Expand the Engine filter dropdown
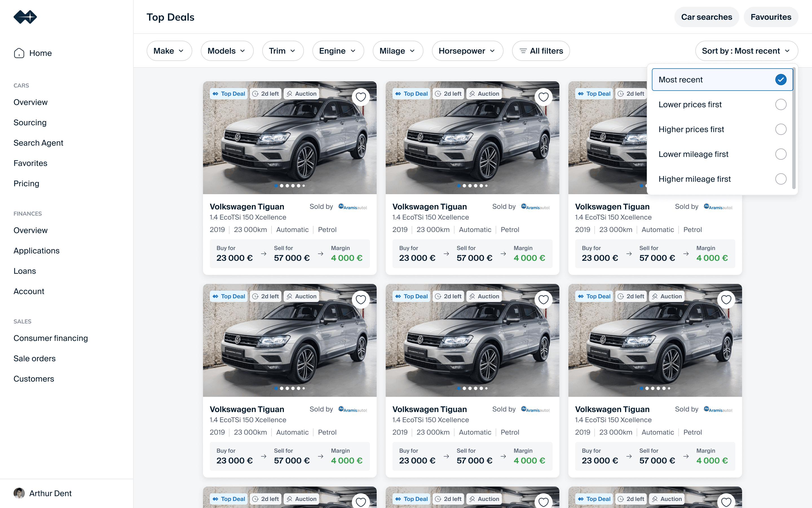The image size is (812, 508). [x=338, y=51]
